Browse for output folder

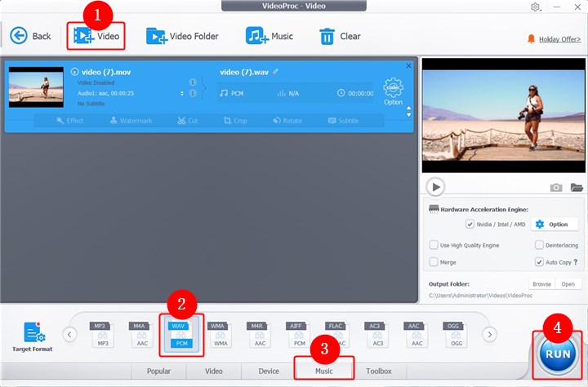542,284
